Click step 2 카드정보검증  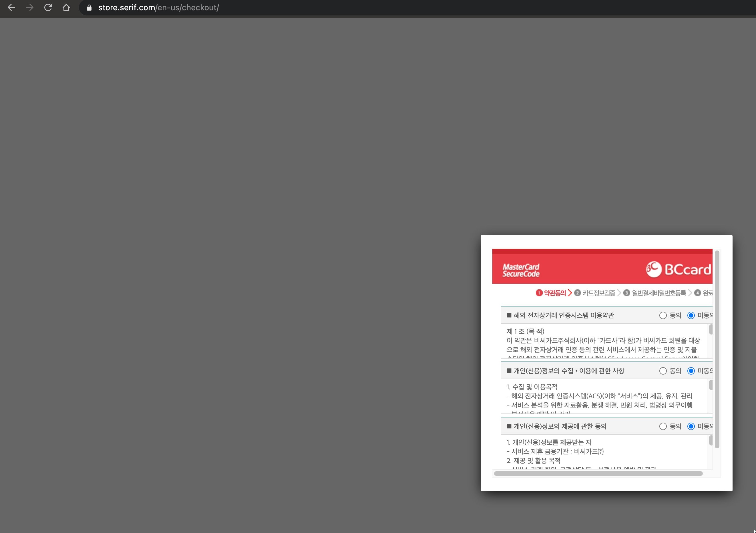[595, 293]
